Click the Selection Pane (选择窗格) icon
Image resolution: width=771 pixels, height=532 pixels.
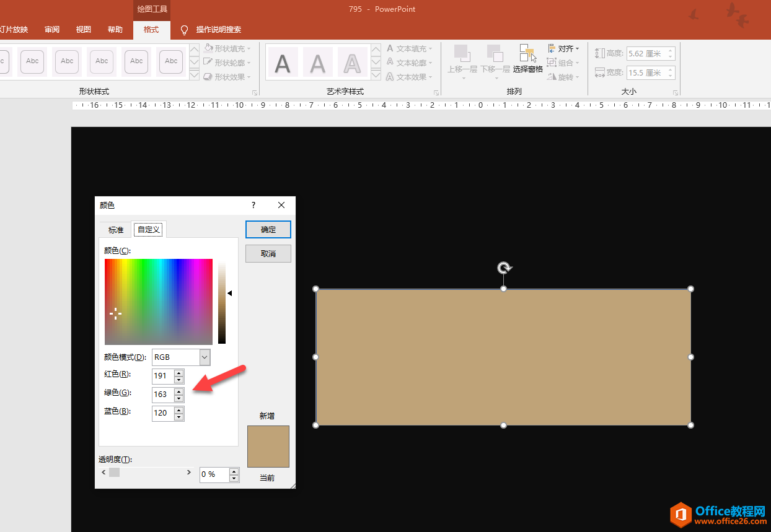click(x=527, y=53)
